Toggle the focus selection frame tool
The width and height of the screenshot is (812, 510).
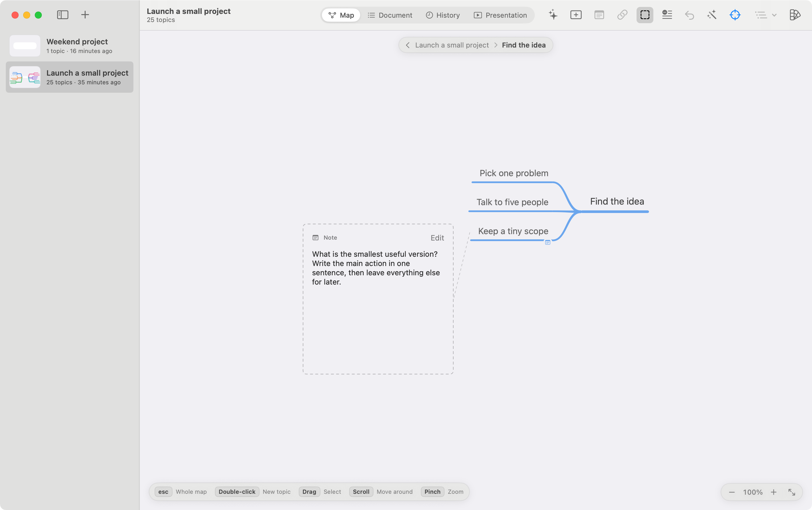pyautogui.click(x=645, y=15)
